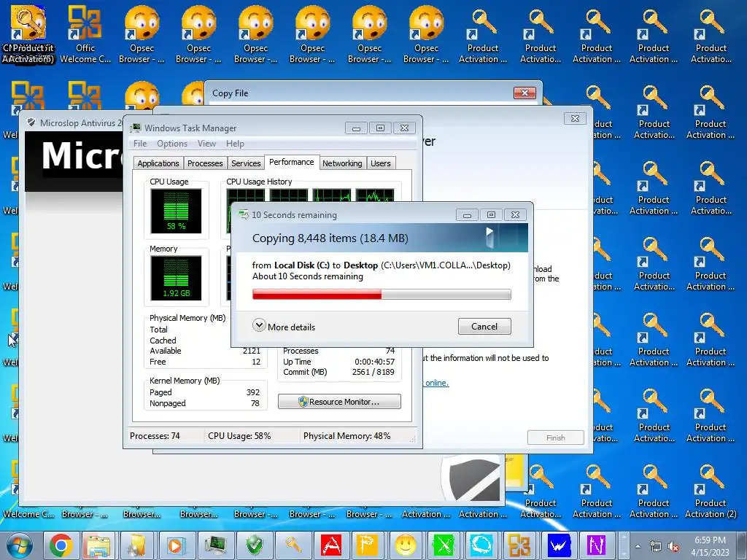Open Windows Media Player taskbar icon
This screenshot has height=560, width=747.
pyautogui.click(x=175, y=545)
